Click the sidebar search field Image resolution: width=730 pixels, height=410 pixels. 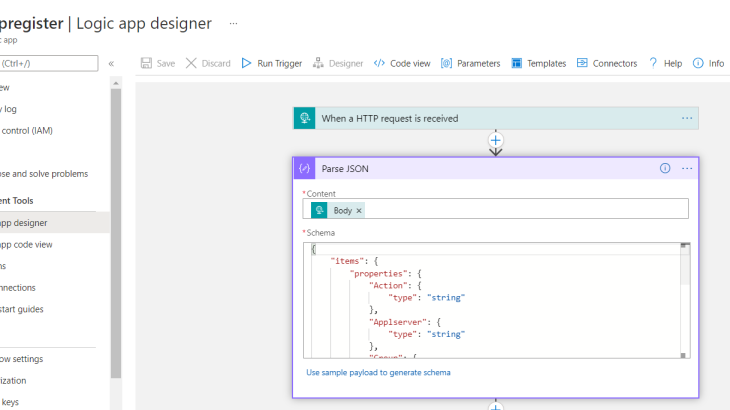pos(48,63)
